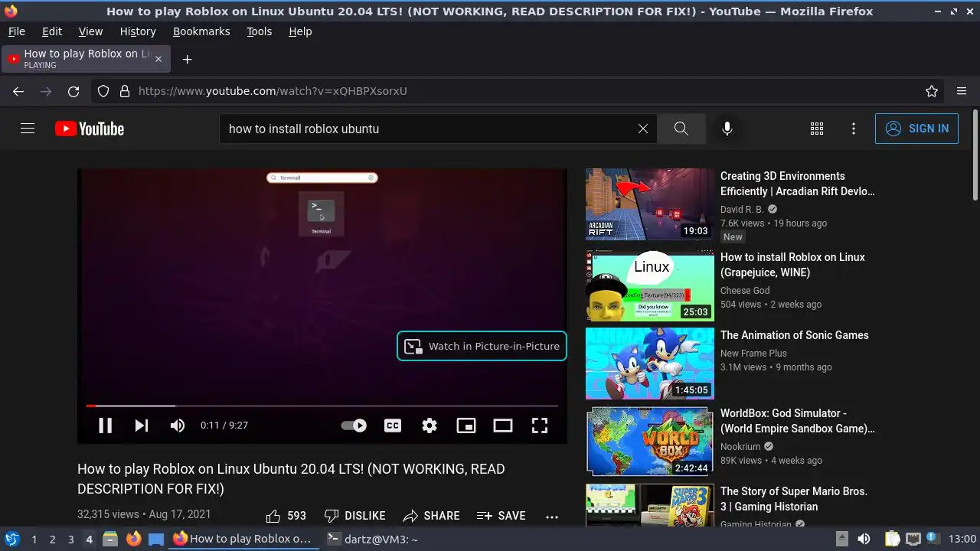Open the Tools menu

259,31
